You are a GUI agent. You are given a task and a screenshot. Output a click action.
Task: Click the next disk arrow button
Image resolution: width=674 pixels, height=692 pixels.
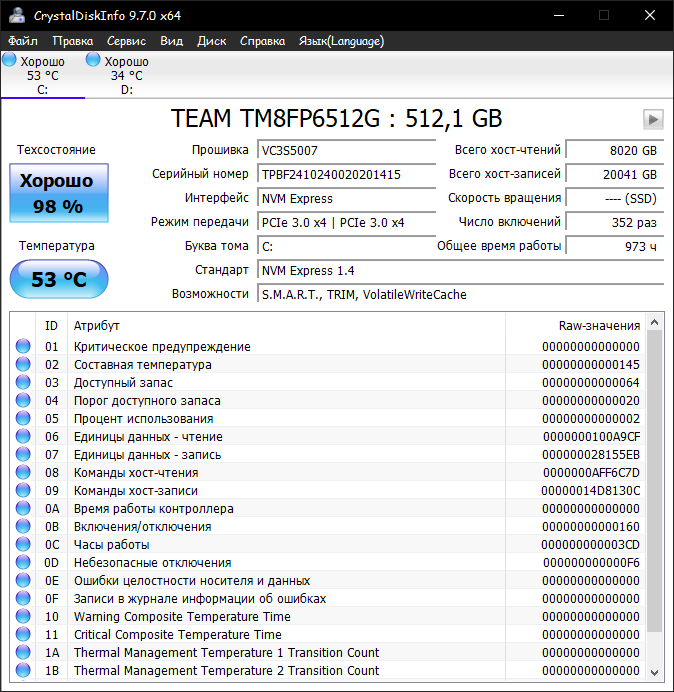click(653, 119)
